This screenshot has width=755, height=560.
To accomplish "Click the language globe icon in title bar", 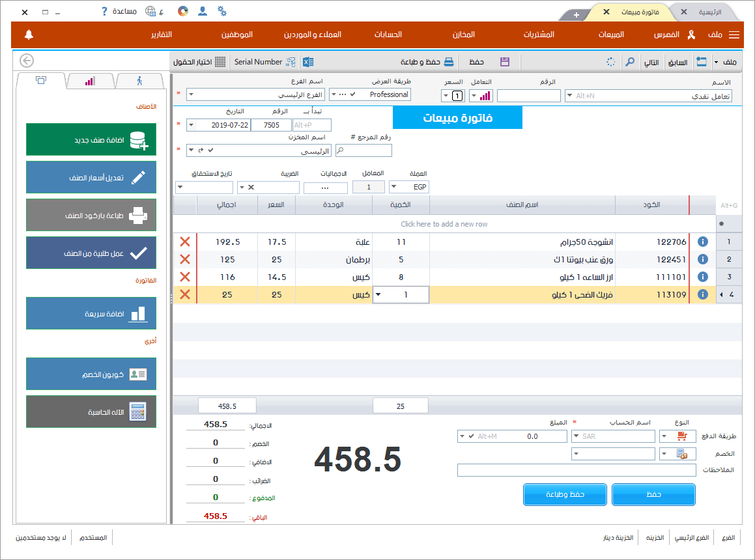I will [150, 11].
